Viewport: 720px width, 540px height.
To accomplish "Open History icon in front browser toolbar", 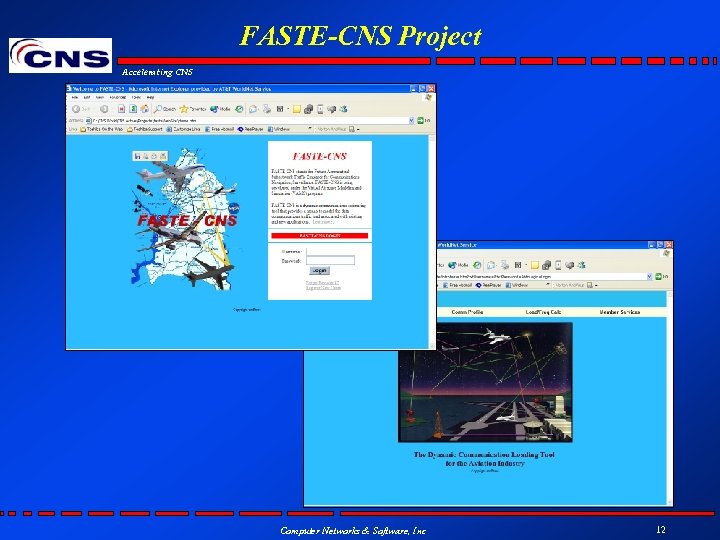I will click(239, 109).
